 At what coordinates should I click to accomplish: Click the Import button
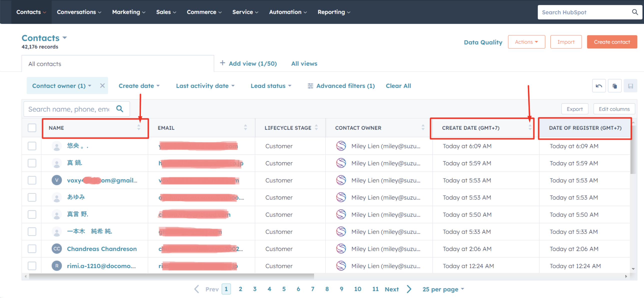click(566, 42)
